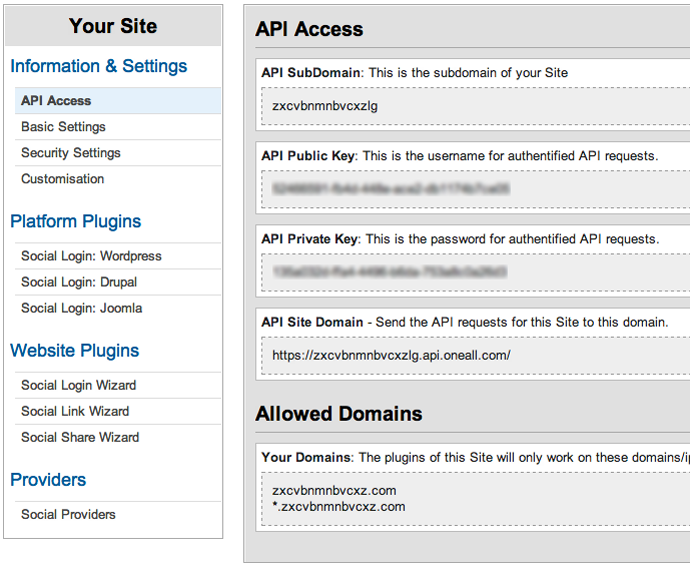Click the Website Plugins section heading

point(75,350)
